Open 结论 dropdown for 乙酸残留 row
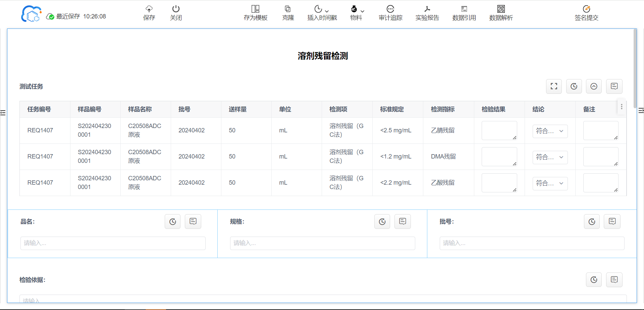This screenshot has width=644, height=310. point(550,183)
